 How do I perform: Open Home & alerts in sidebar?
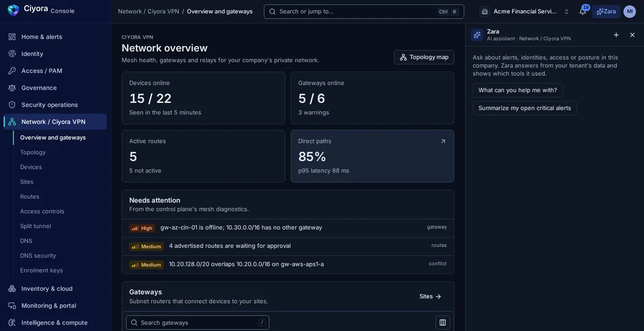pos(55,36)
